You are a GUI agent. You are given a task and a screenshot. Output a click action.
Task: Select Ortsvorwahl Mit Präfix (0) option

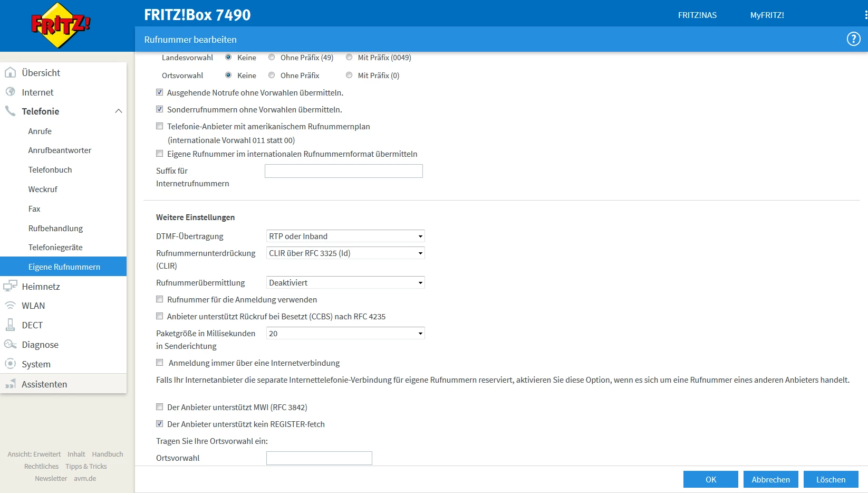[x=349, y=75]
